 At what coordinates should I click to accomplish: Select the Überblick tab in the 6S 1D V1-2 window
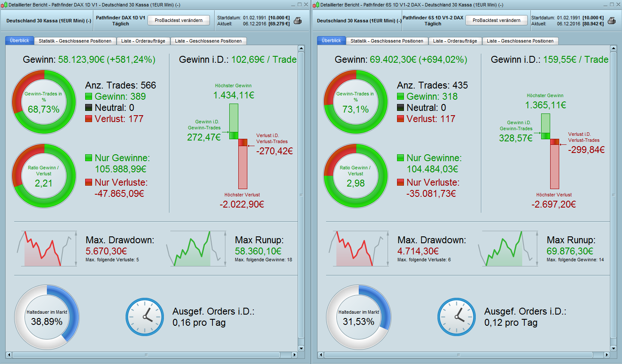[331, 40]
